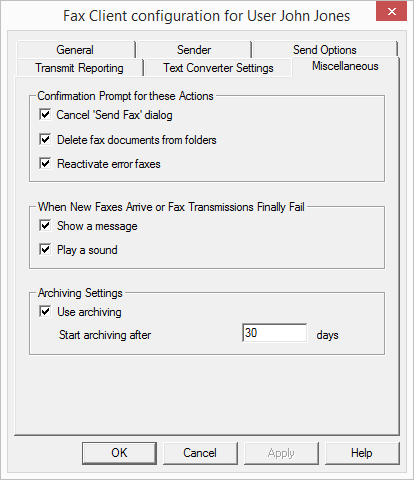This screenshot has height=480, width=414.
Task: Open Help for this dialog
Action: (x=362, y=453)
